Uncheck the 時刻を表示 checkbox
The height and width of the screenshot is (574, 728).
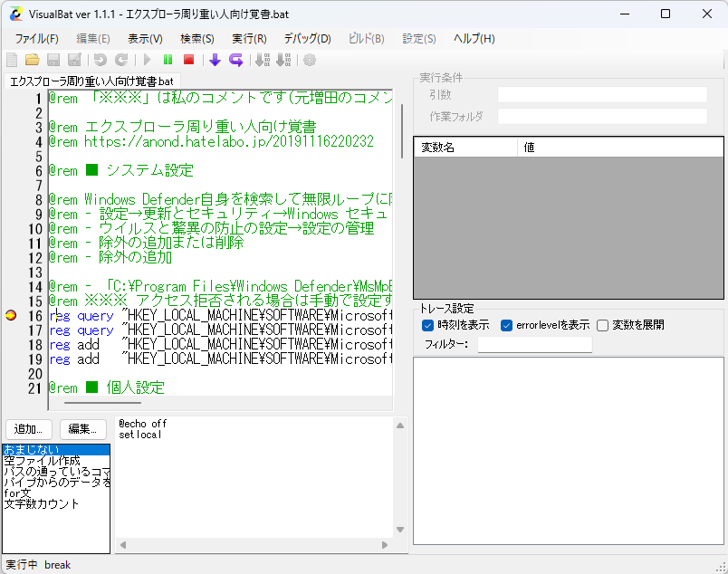point(427,326)
